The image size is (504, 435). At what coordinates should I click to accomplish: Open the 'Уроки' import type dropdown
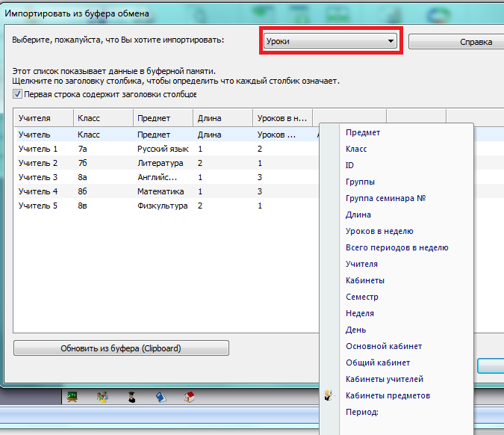pyautogui.click(x=331, y=42)
